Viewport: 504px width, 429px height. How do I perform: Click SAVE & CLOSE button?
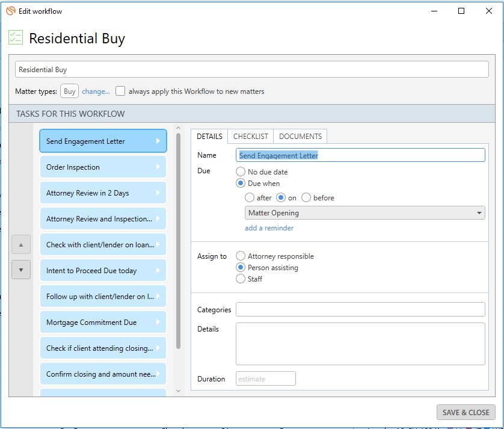466,412
